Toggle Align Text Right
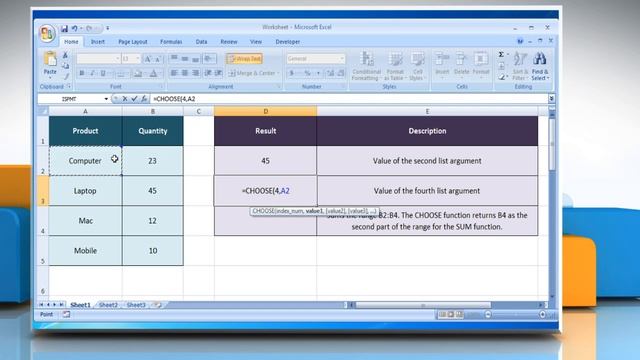This screenshot has height=360, width=640. tap(196, 73)
